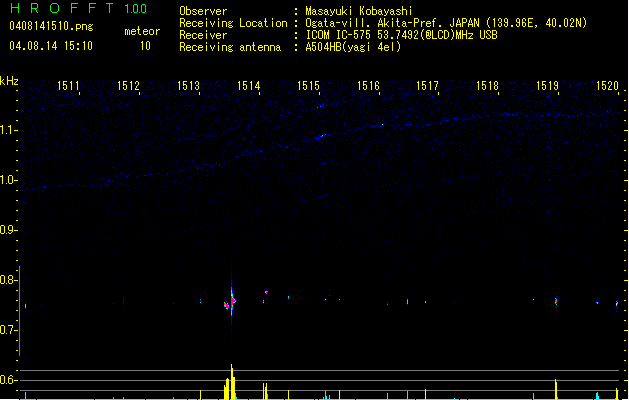Image resolution: width=629 pixels, height=400 pixels.
Task: Click the 0.6 kHz frequency label
Action: (x=9, y=380)
